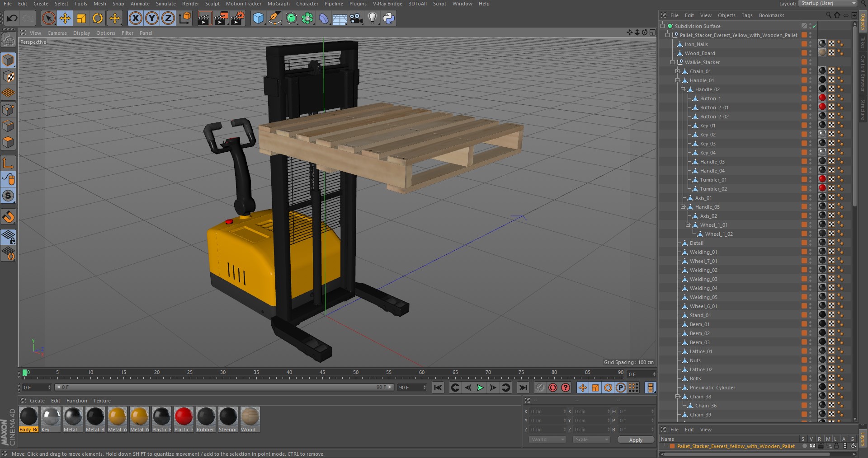Toggle Autokeying button
Viewport: 868px width, 458px height.
coord(553,388)
